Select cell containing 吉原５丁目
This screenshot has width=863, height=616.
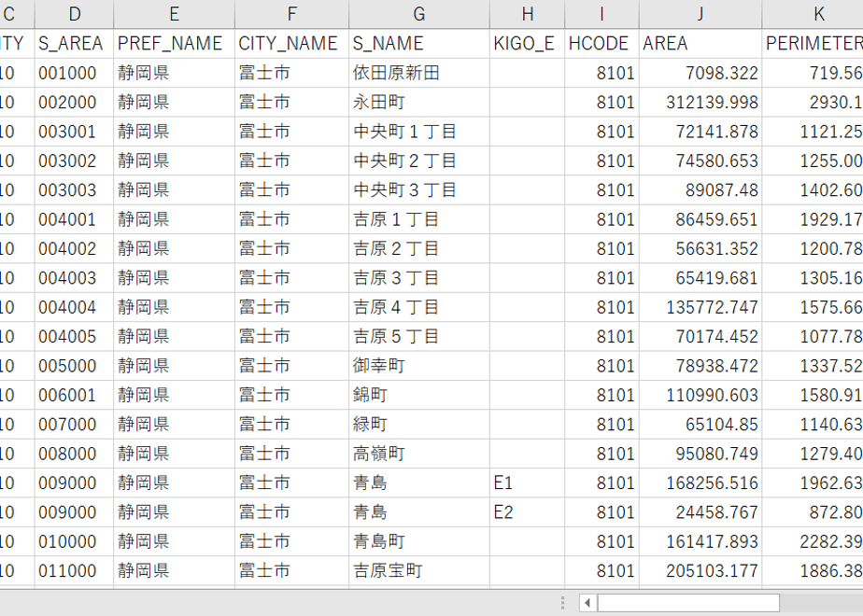click(418, 337)
